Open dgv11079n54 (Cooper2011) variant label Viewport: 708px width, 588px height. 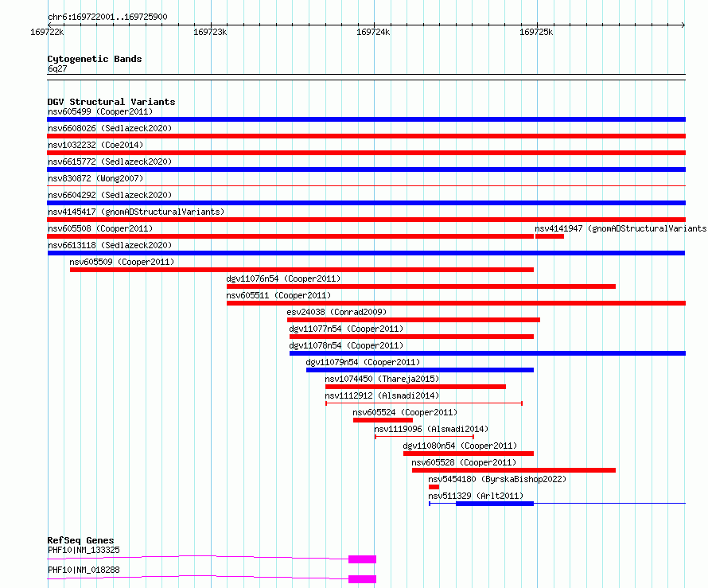pos(363,362)
